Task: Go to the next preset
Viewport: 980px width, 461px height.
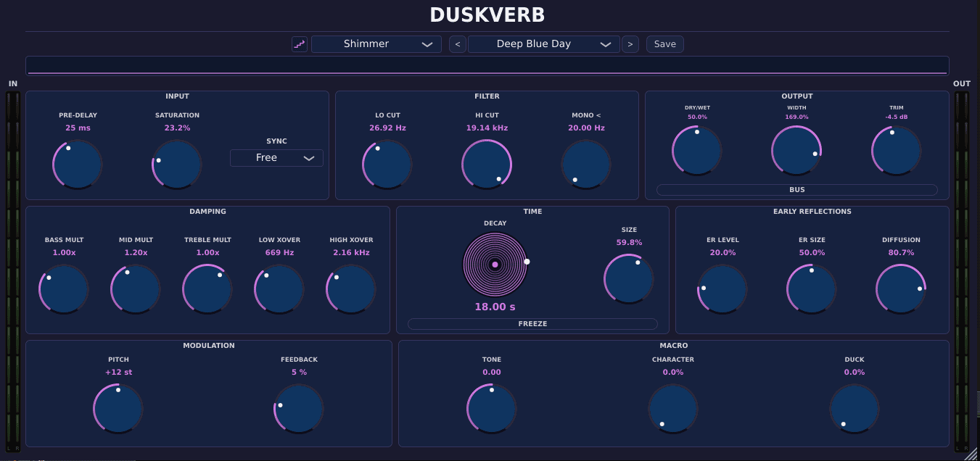Action: pos(630,44)
